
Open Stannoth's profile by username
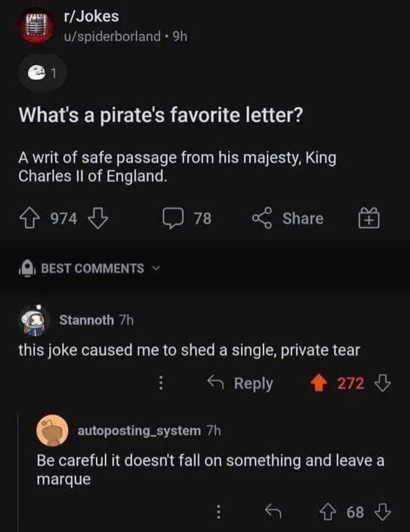coord(86,320)
